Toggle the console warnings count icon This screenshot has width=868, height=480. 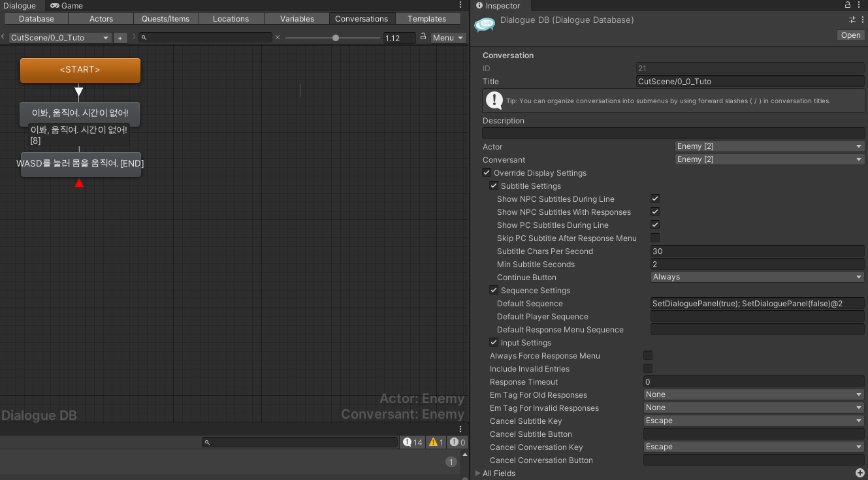pyautogui.click(x=436, y=442)
